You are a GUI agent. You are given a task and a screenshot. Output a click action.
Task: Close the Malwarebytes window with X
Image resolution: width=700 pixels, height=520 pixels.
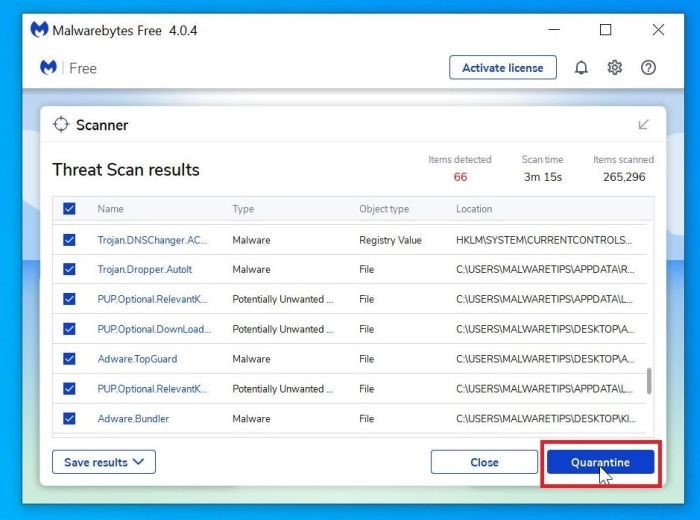tap(658, 29)
